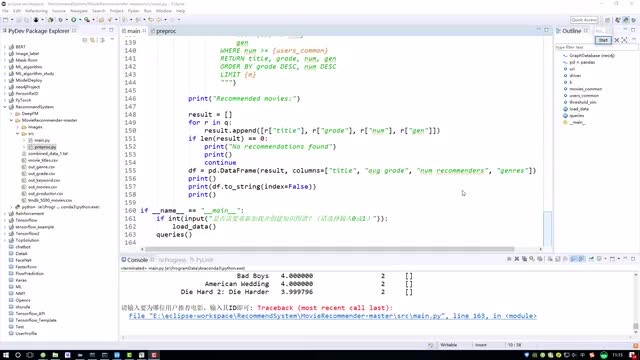Click the green Run button in toolbar
Image resolution: width=640 pixels, height=360 pixels.
coord(74,20)
